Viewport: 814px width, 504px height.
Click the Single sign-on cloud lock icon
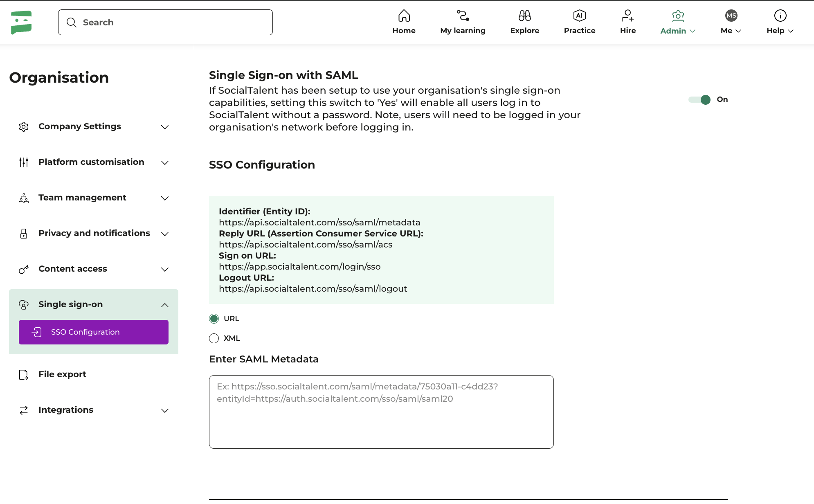click(24, 305)
